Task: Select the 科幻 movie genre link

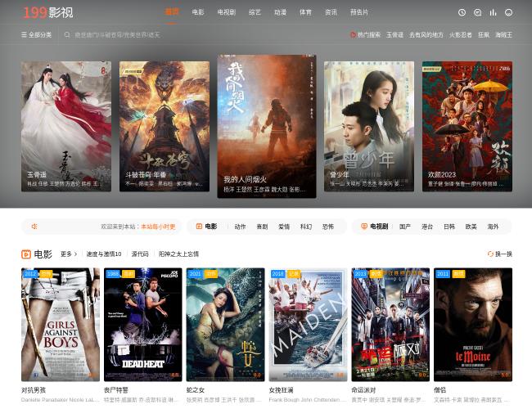Action: click(306, 227)
